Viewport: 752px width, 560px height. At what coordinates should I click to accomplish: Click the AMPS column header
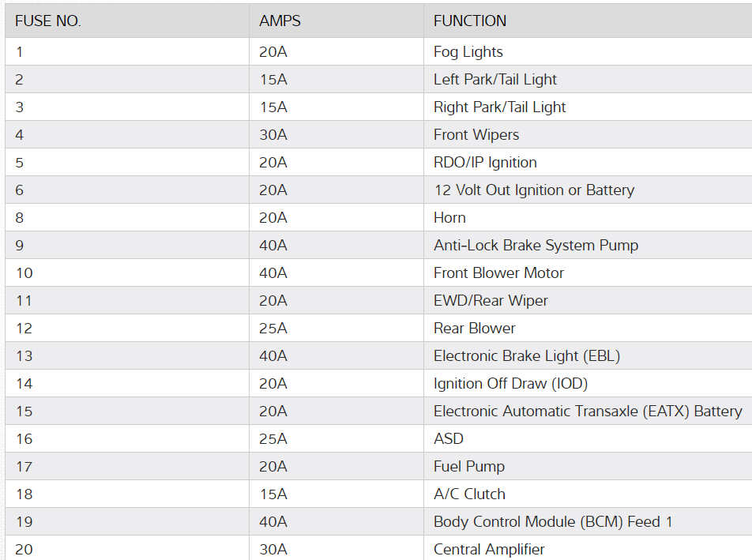(x=280, y=21)
